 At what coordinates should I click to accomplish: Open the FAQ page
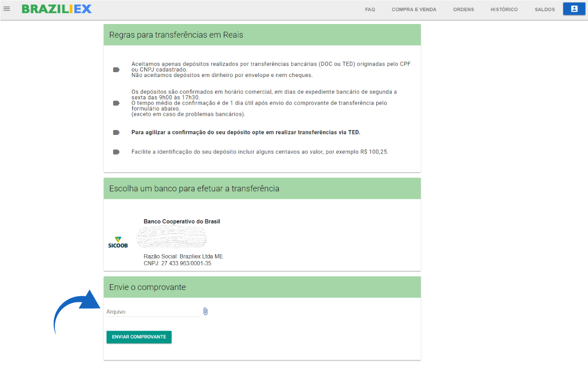[x=370, y=9]
